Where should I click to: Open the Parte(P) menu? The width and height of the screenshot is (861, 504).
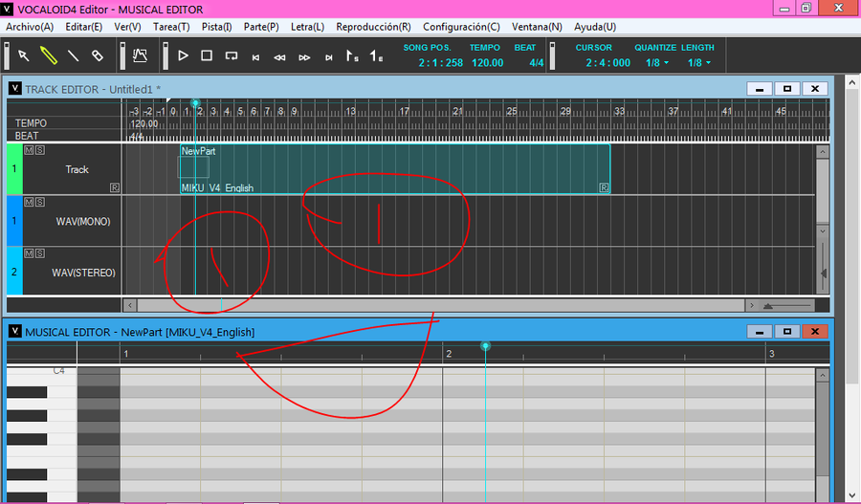(261, 27)
